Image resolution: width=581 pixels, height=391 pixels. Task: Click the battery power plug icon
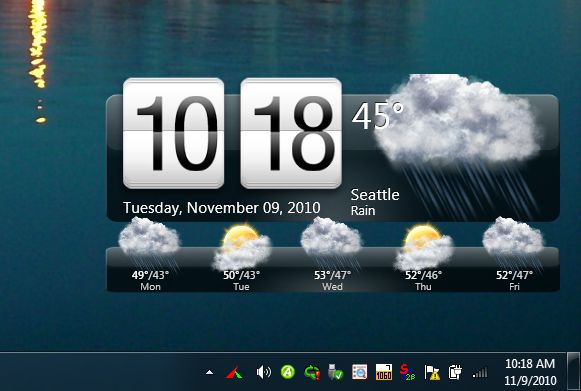(455, 372)
